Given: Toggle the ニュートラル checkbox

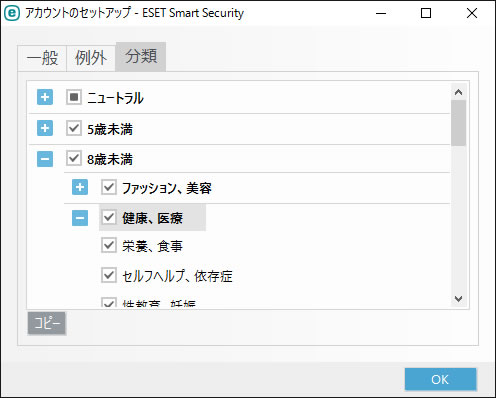Looking at the screenshot, I should pyautogui.click(x=74, y=97).
